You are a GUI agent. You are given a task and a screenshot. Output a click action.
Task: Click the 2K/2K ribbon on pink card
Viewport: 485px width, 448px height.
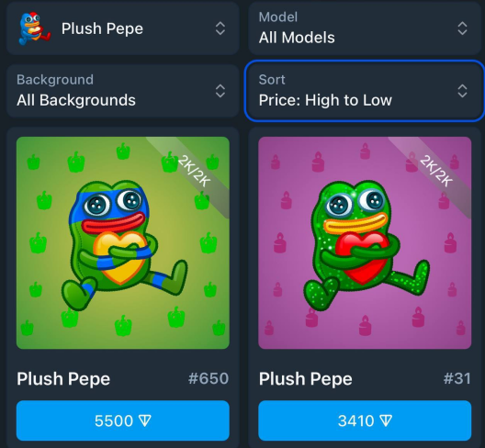[436, 172]
